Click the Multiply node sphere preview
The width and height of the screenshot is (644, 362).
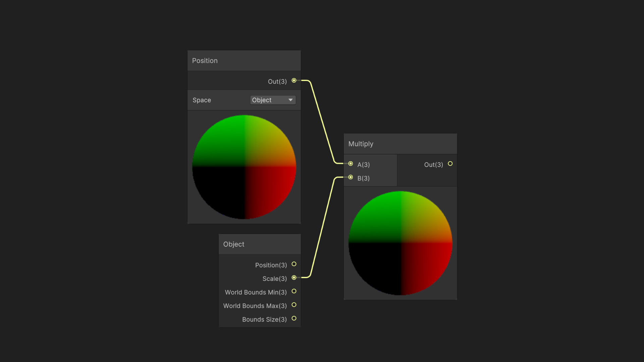[400, 243]
